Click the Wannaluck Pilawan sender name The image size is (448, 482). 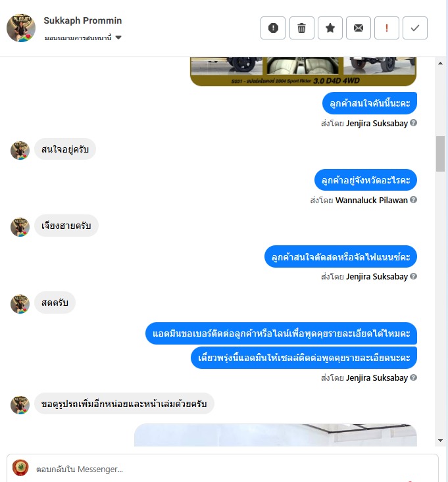click(372, 200)
